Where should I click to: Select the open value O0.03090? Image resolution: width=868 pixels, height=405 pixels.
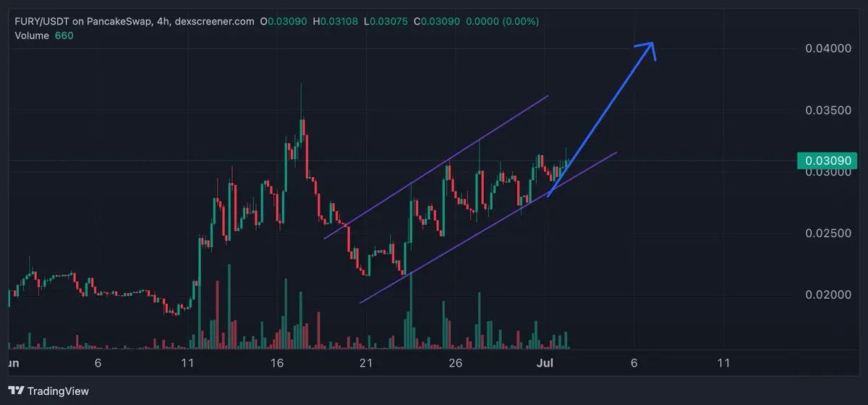284,22
